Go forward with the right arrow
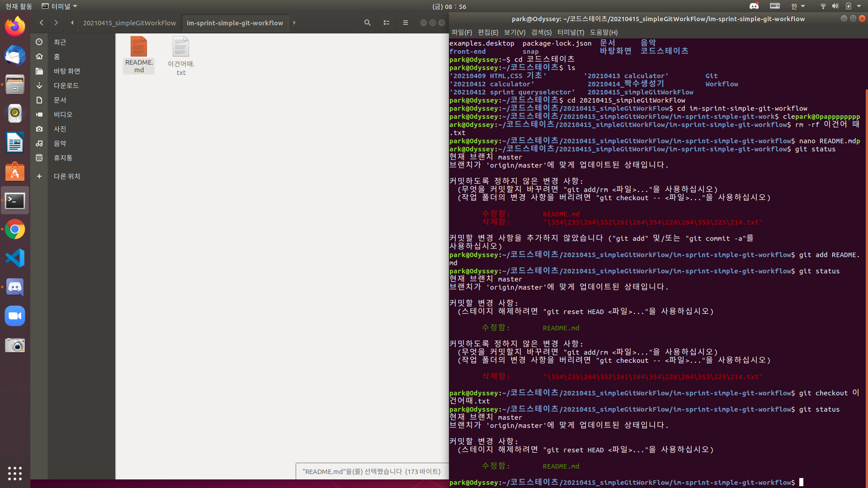 56,23
